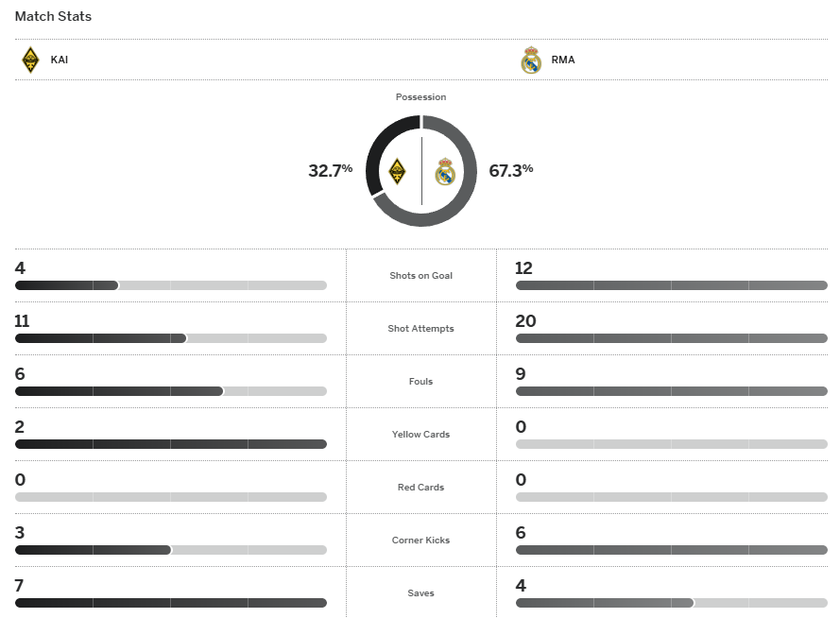Click the Red Cards label

click(x=421, y=488)
